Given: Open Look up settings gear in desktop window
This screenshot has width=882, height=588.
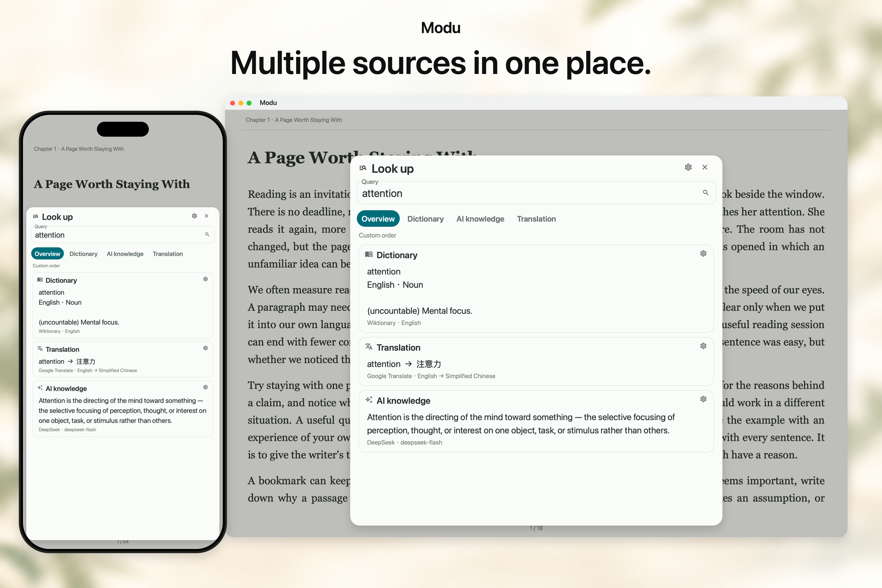Looking at the screenshot, I should tap(688, 167).
